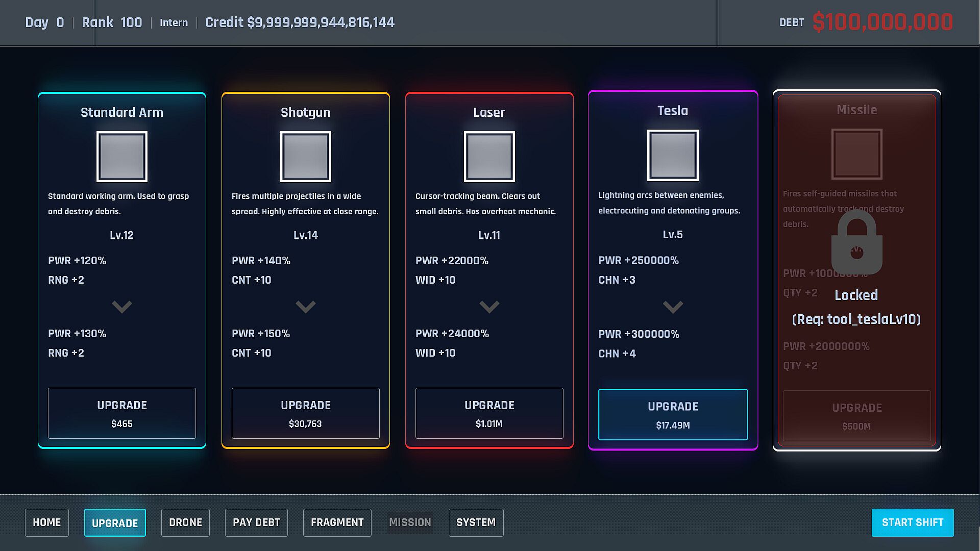Click the Standard Arm down chevron
Screen dimensions: 980x551
tap(122, 307)
